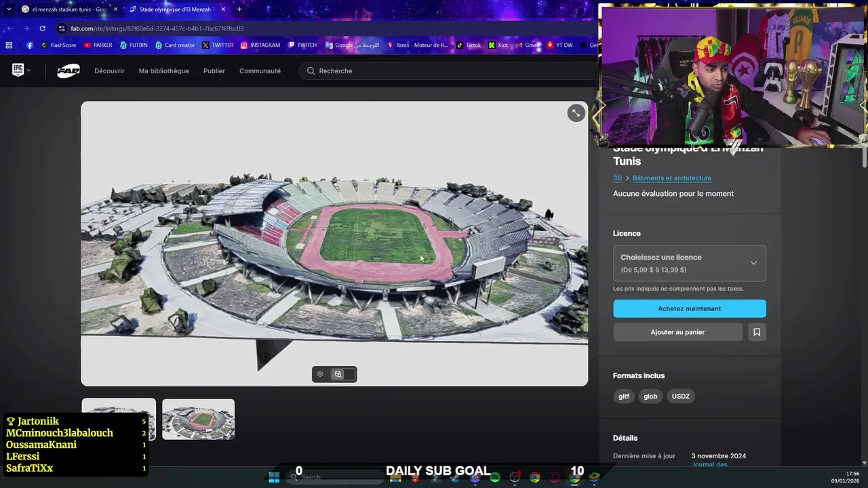Image resolution: width=868 pixels, height=488 pixels.
Task: Expand the Epic Games logo menu
Action: pos(21,70)
